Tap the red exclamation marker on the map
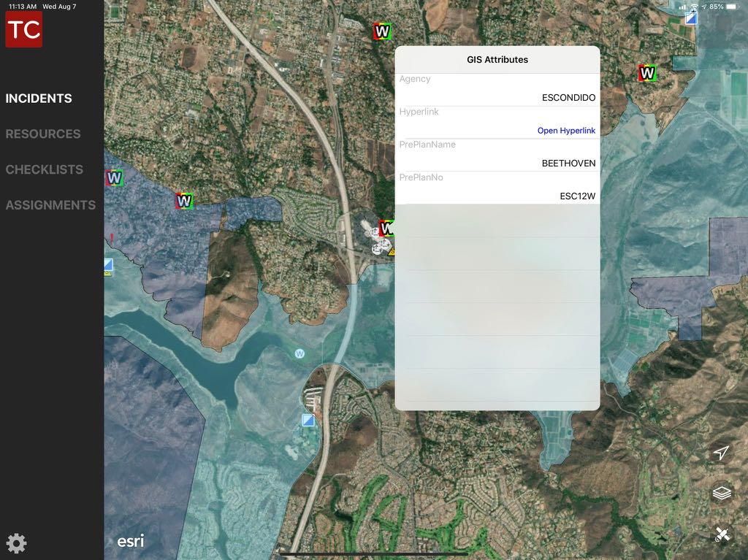This screenshot has height=560, width=748. pyautogui.click(x=112, y=237)
